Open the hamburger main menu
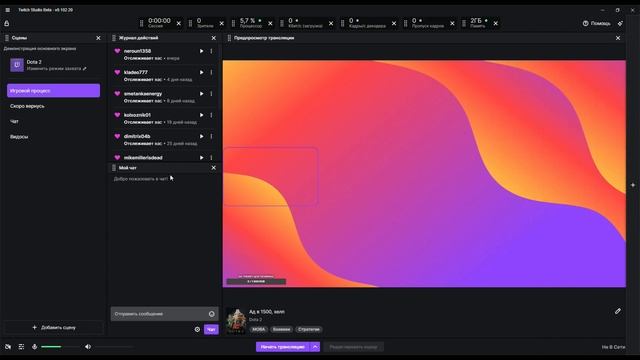Viewport: 640px width, 360px height. point(7,10)
